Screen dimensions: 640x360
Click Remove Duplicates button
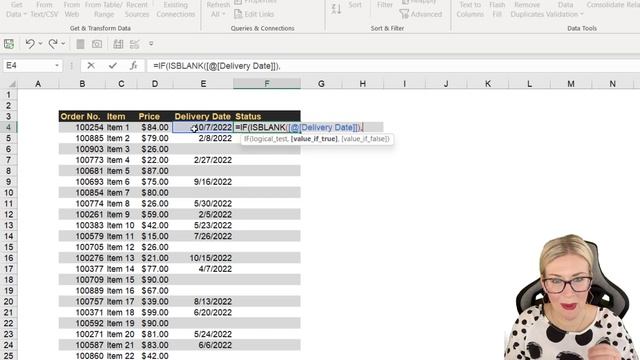pyautogui.click(x=527, y=10)
